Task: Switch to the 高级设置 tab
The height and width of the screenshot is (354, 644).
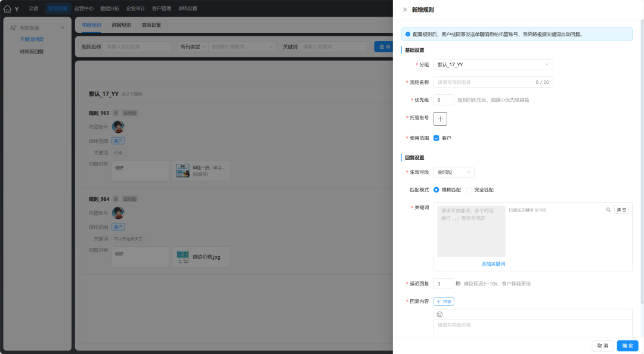Action: 151,25
